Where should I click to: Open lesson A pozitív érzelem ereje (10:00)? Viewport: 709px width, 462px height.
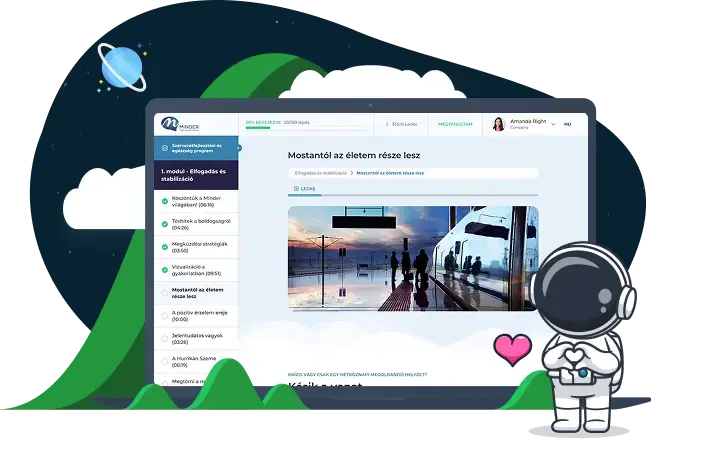[196, 316]
